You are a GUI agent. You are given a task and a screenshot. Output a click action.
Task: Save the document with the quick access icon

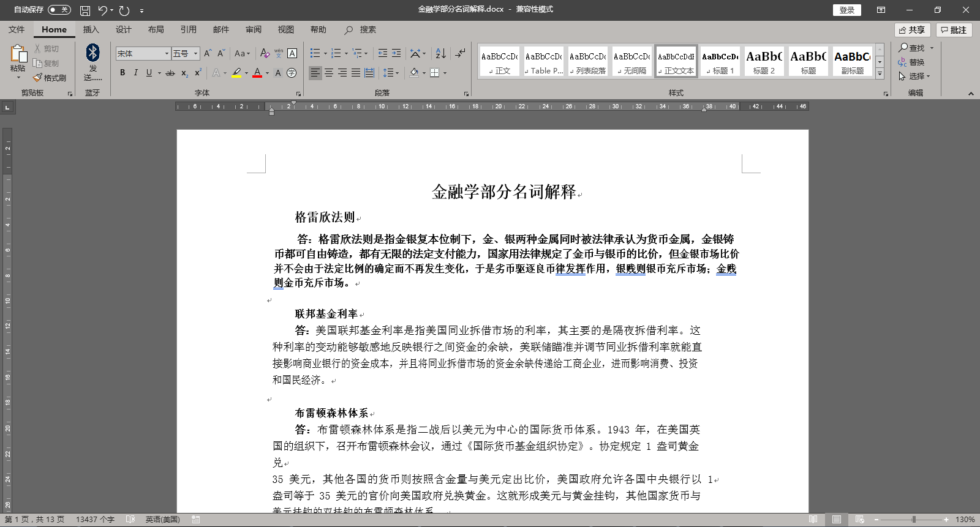[x=85, y=10]
